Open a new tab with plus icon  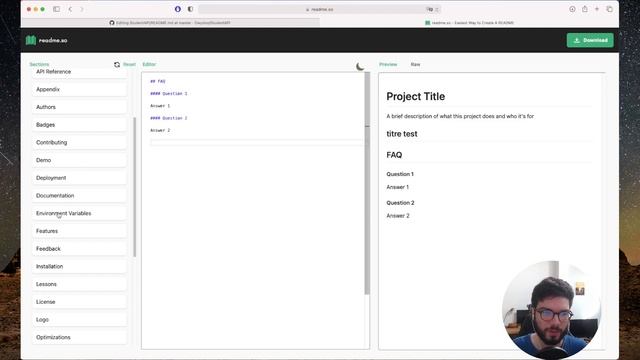pos(597,9)
